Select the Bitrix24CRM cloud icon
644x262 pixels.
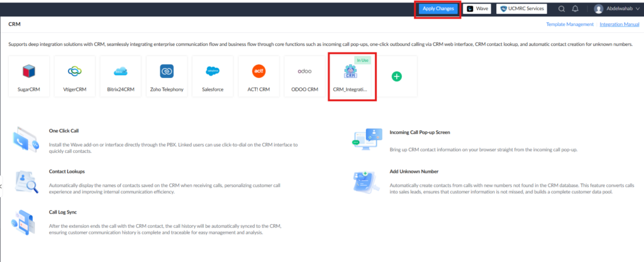[x=121, y=72]
